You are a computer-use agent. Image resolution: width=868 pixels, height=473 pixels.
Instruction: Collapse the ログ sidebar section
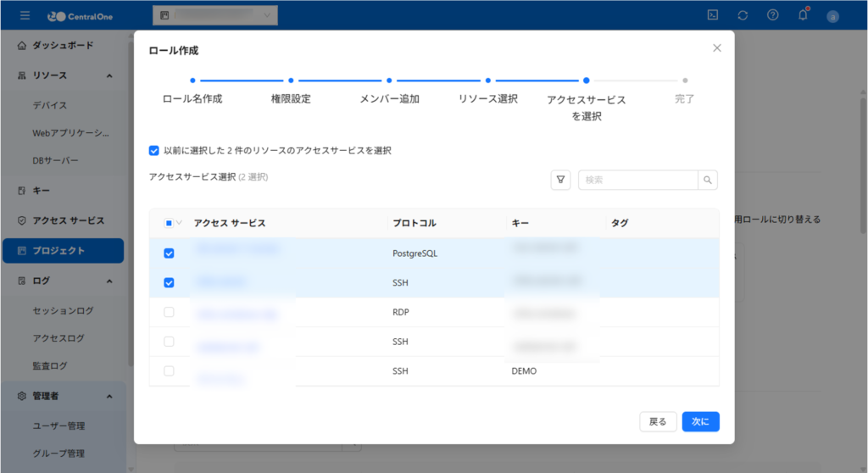[x=109, y=281]
